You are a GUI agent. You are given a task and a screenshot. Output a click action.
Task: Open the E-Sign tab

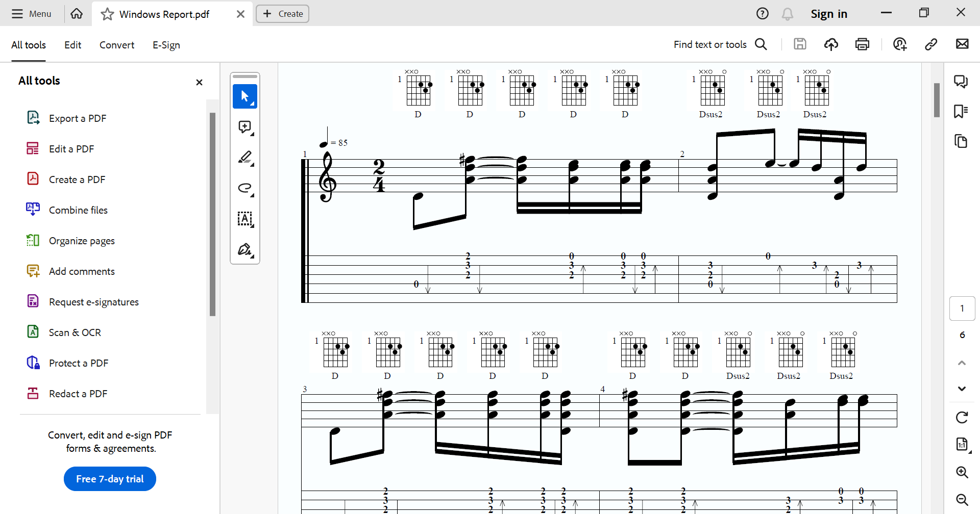point(166,45)
